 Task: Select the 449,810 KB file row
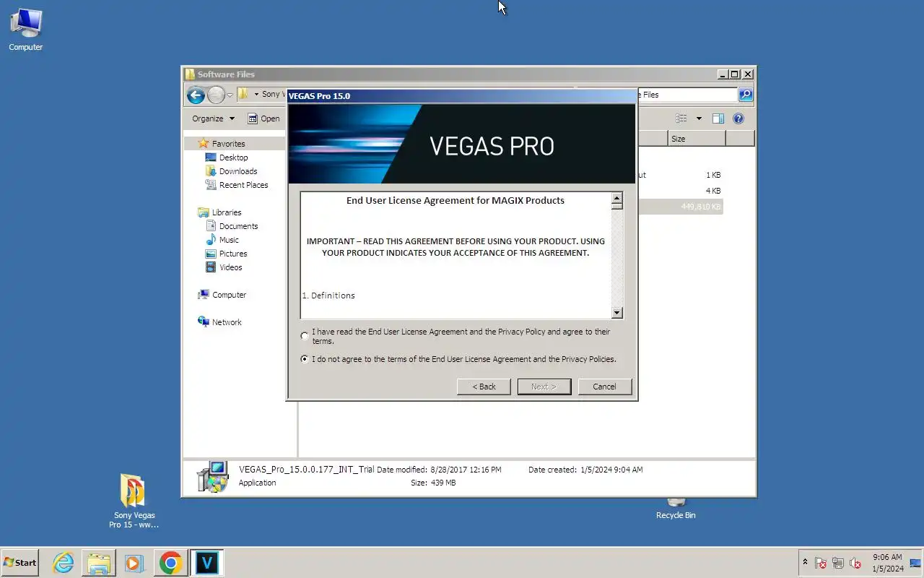tap(679, 207)
